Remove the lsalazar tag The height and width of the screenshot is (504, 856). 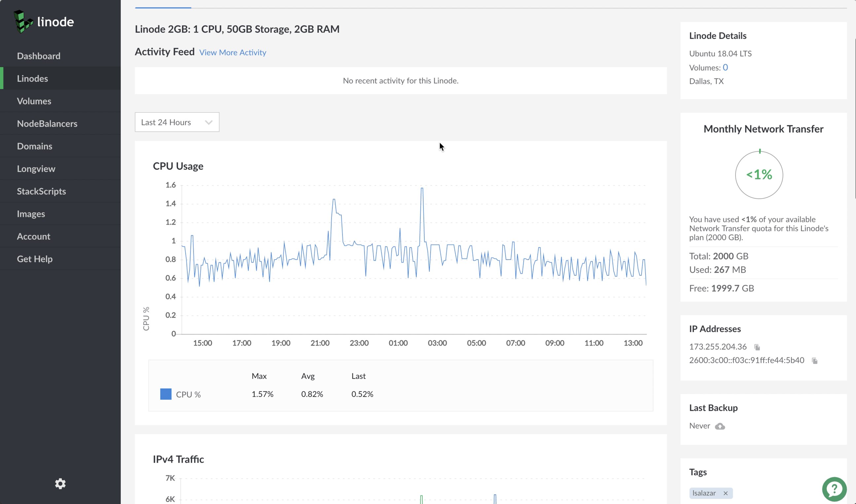click(726, 493)
